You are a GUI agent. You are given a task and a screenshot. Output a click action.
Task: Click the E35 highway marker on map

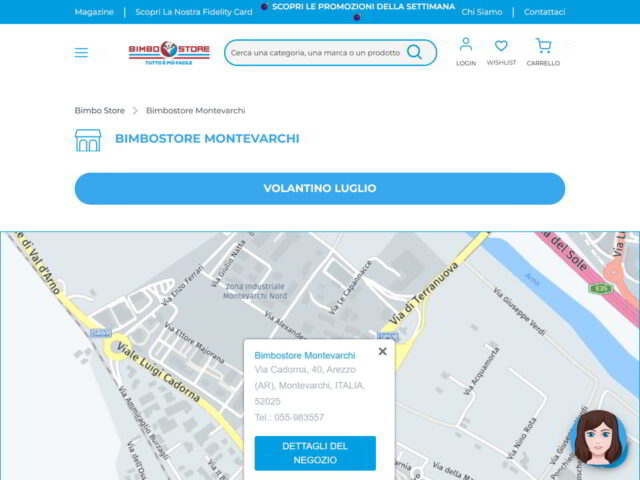[601, 289]
